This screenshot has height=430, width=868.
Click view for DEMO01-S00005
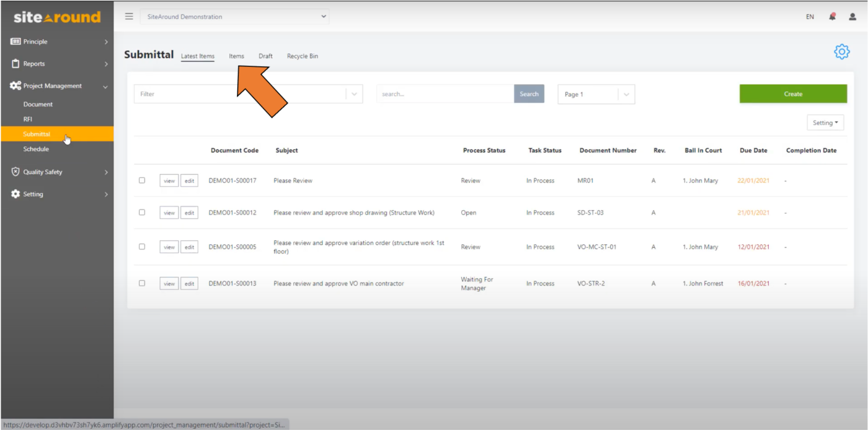point(169,247)
